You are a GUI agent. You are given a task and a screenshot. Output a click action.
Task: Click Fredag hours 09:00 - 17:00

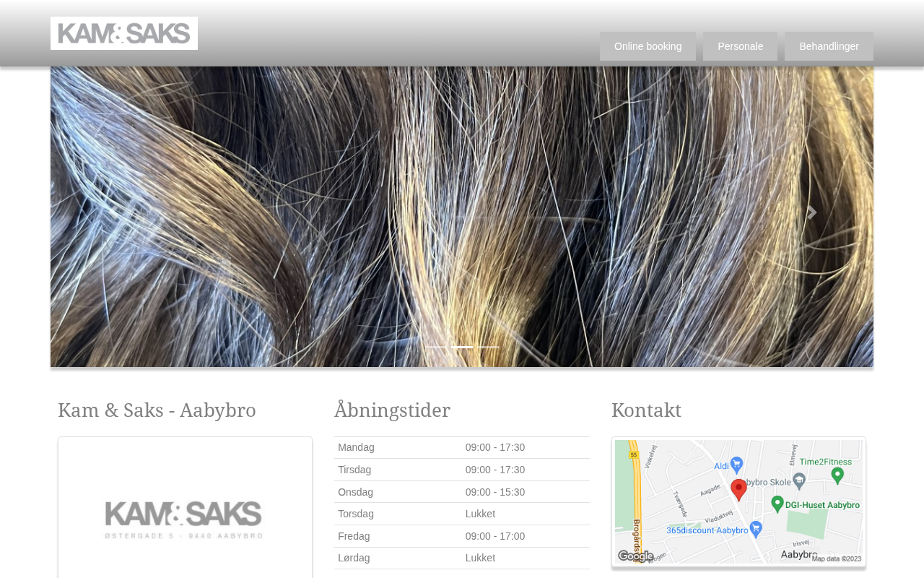pos(495,536)
